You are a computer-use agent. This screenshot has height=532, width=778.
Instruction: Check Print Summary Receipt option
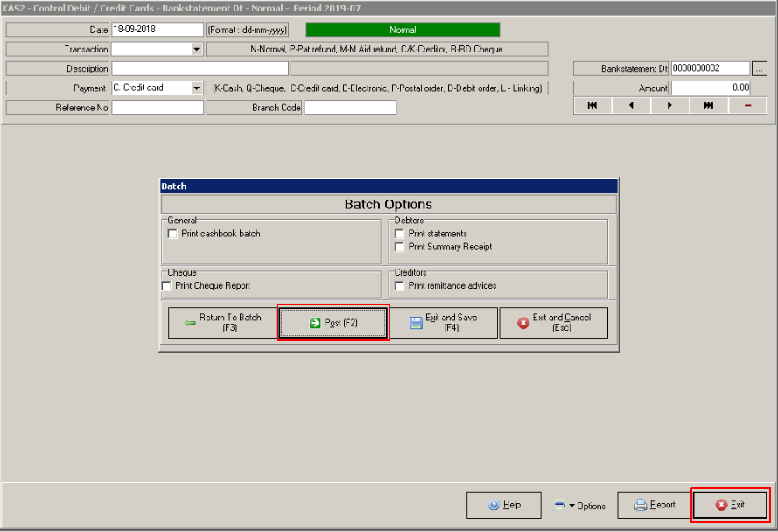point(400,248)
